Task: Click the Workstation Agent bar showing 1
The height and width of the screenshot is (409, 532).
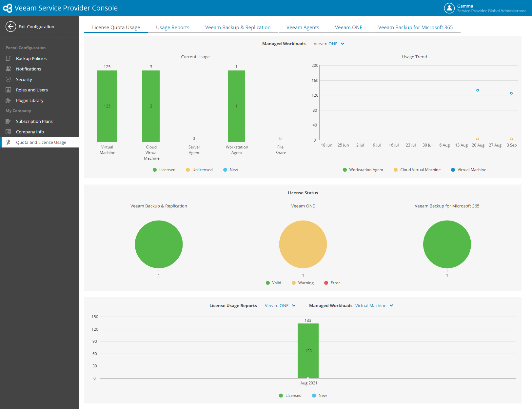Action: pyautogui.click(x=236, y=106)
